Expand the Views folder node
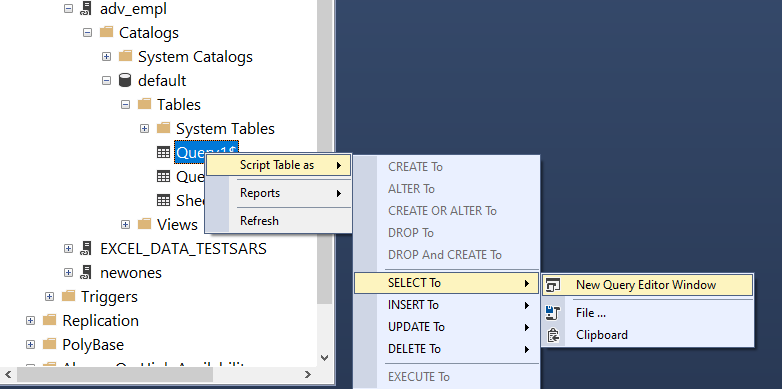 pyautogui.click(x=125, y=224)
